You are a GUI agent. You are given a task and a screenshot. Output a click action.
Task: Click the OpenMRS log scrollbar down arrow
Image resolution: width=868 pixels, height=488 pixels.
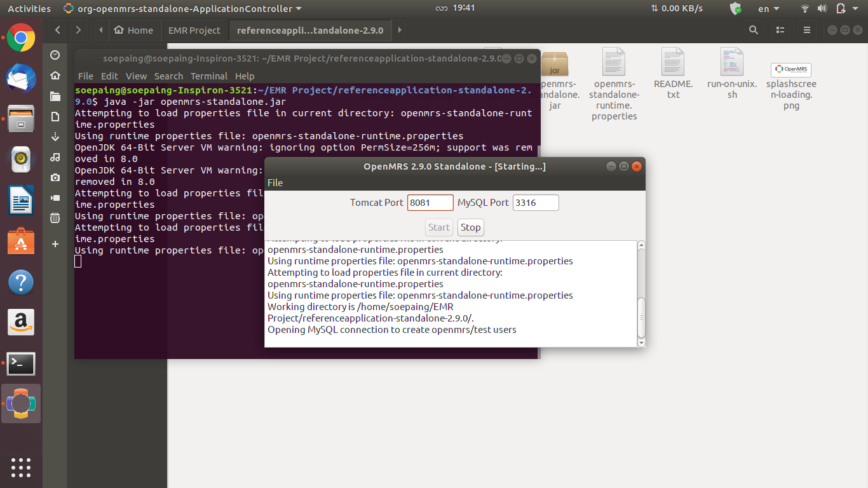click(x=641, y=342)
